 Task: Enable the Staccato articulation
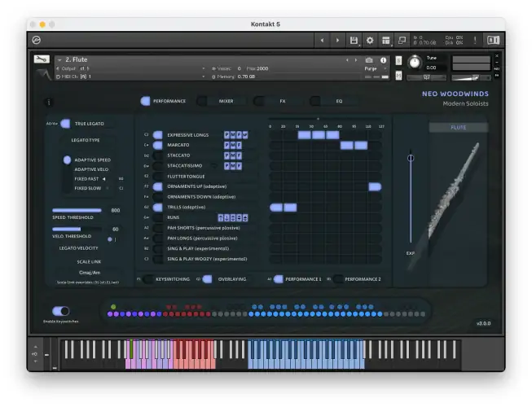pyautogui.click(x=157, y=155)
